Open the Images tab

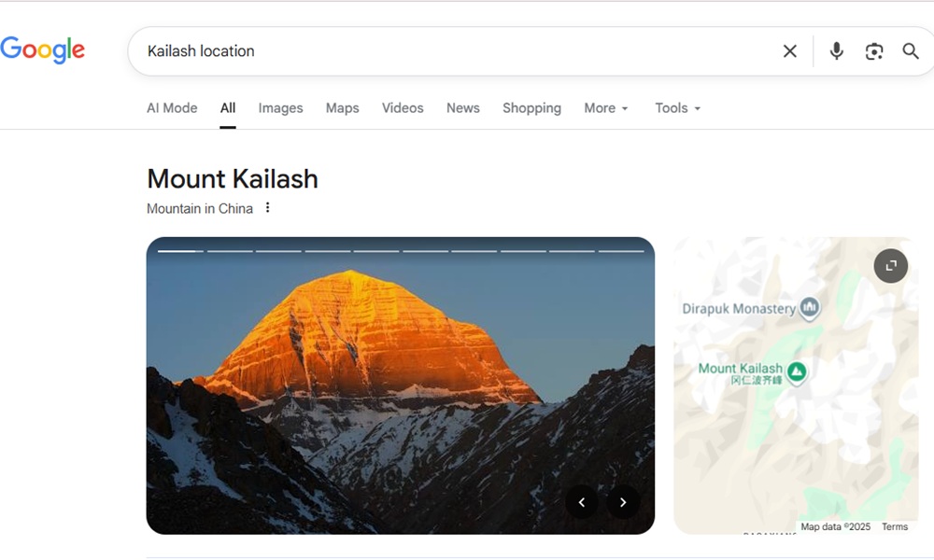tap(280, 107)
